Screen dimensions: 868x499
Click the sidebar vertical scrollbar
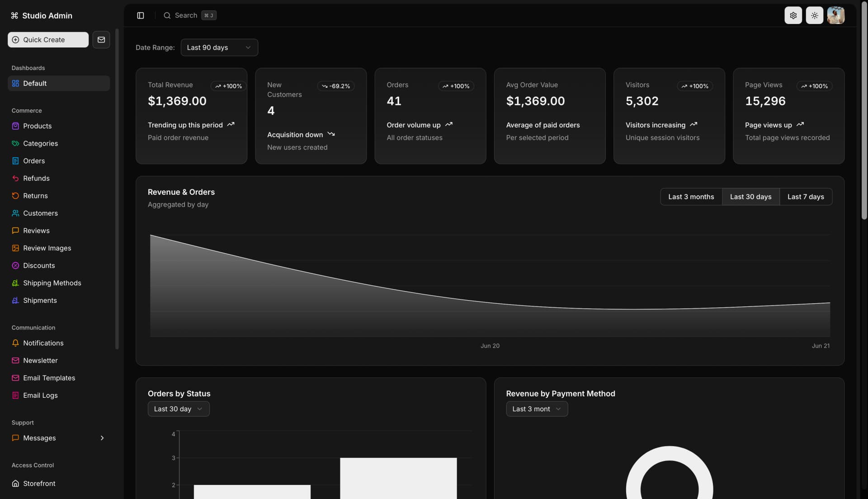[117, 189]
